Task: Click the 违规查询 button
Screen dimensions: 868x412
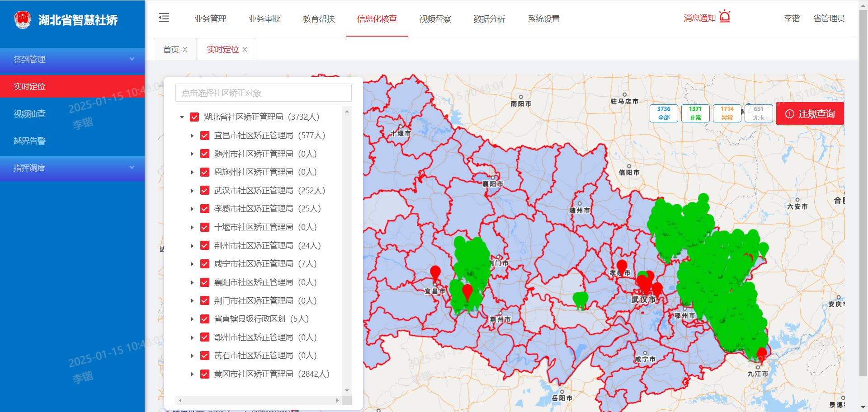Action: coord(810,114)
